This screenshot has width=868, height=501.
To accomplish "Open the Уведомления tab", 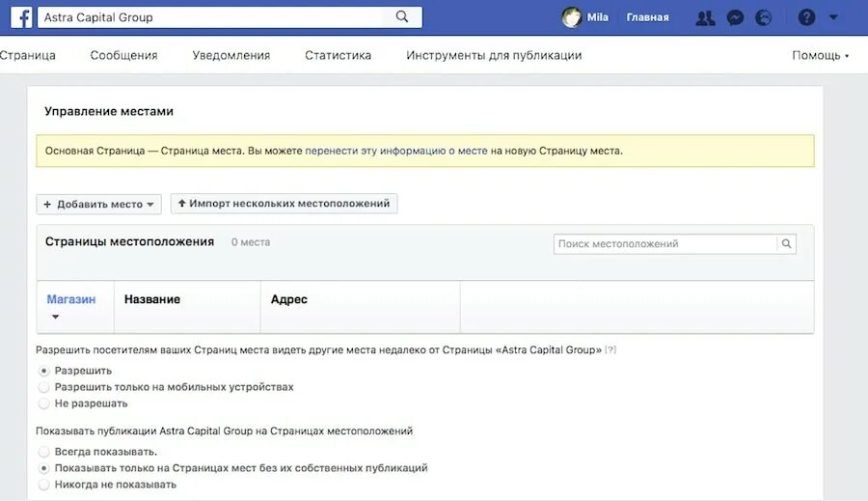I will point(231,55).
